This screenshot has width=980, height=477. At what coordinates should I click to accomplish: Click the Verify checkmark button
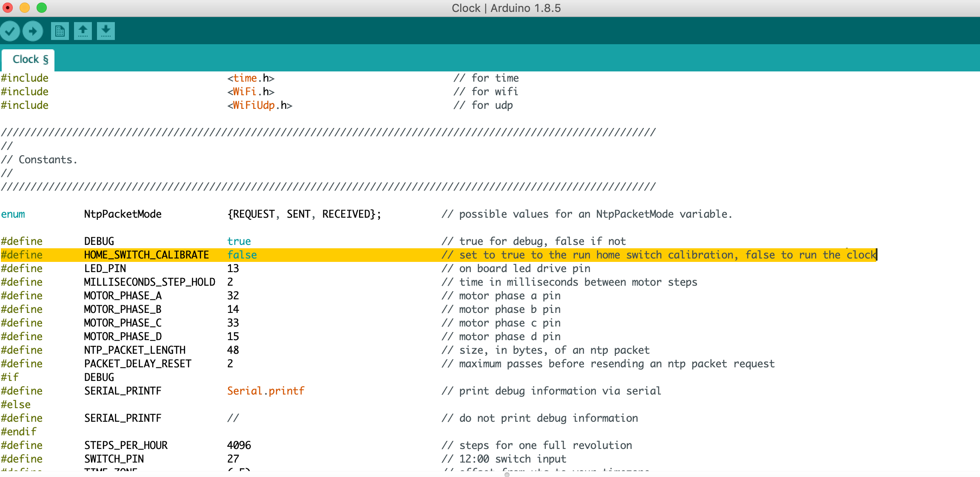click(x=10, y=31)
